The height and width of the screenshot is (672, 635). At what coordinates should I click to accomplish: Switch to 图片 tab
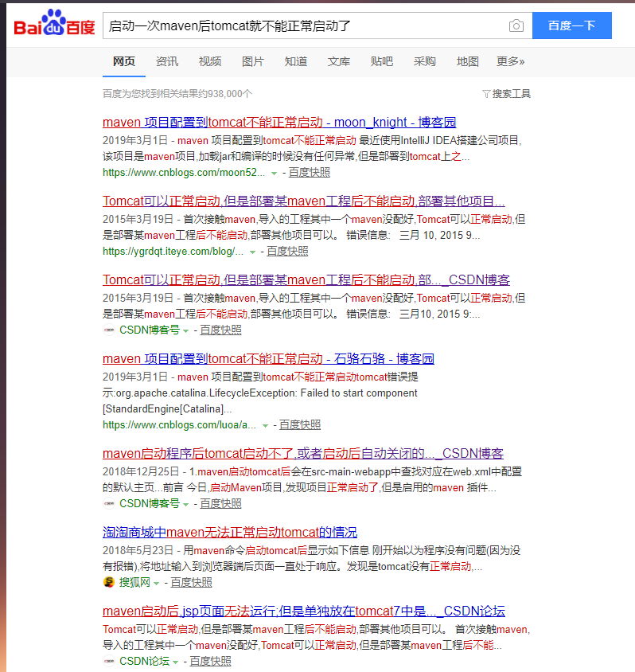tap(252, 62)
